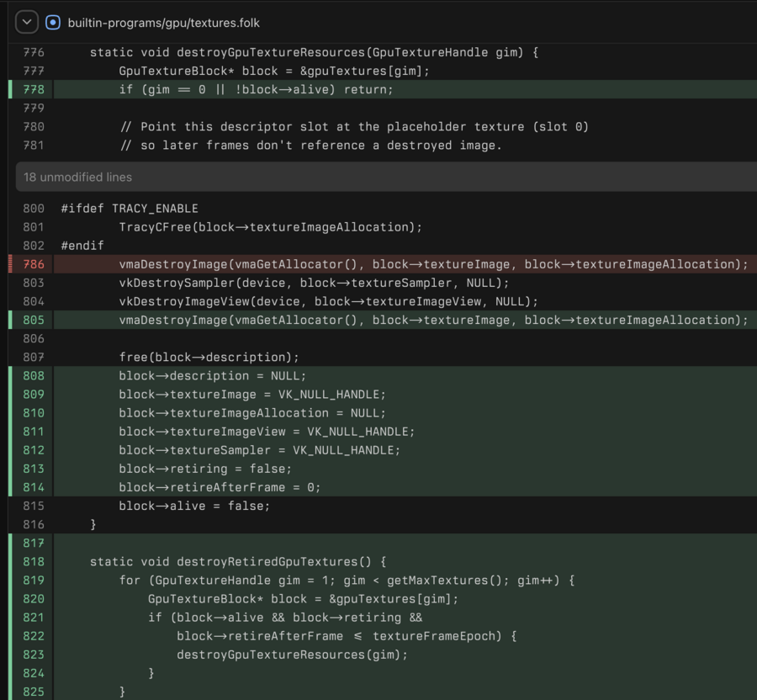
Task: Click 'block->textureImage = VK_NULL_HANDLE;' line
Action: pos(252,394)
